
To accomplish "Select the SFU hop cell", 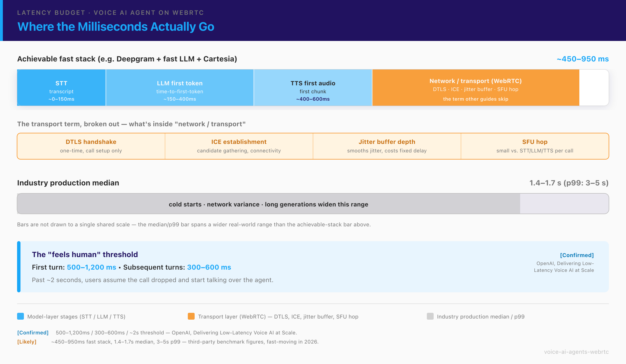I will point(535,146).
